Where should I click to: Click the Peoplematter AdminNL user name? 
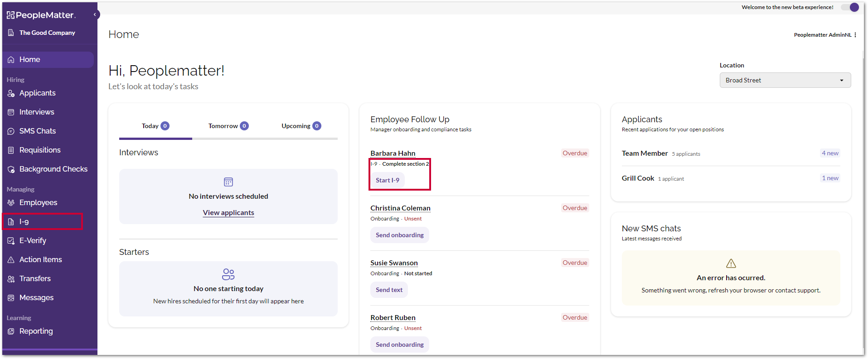823,35
